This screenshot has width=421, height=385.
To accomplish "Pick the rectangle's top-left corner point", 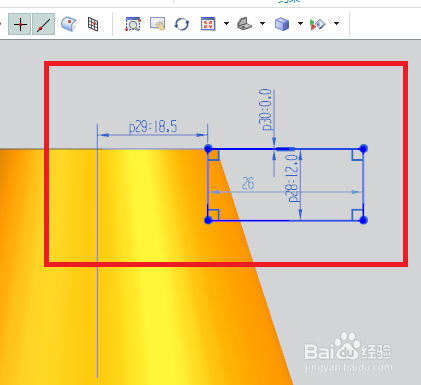I will (208, 149).
